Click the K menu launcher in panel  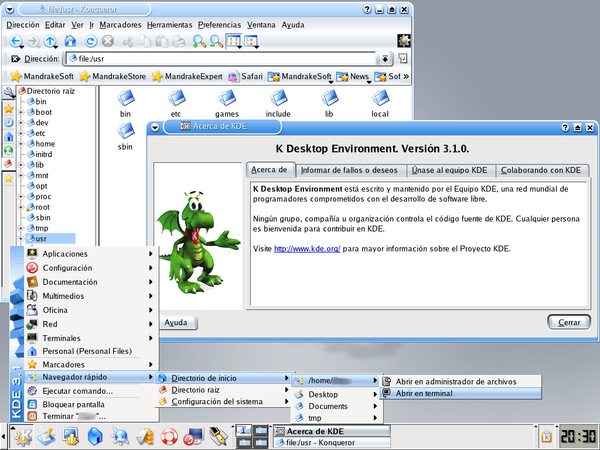point(20,436)
